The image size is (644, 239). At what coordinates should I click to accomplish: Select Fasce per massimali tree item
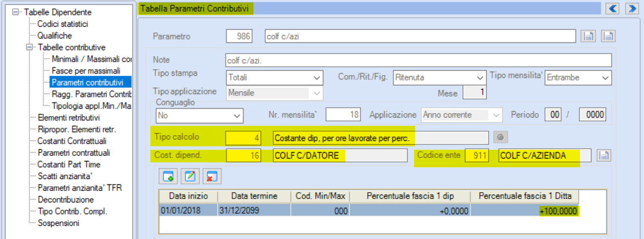point(85,71)
